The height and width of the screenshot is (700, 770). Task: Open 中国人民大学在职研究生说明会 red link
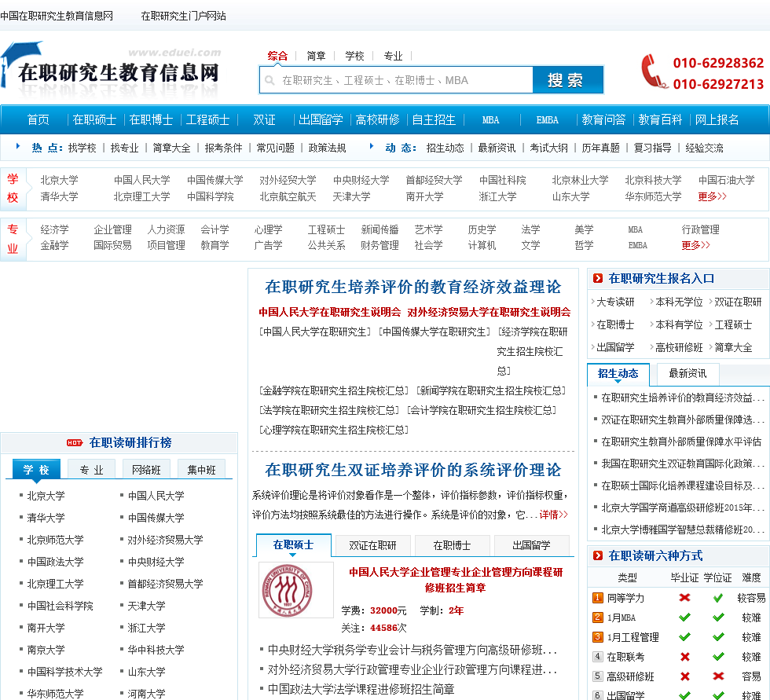[x=329, y=312]
